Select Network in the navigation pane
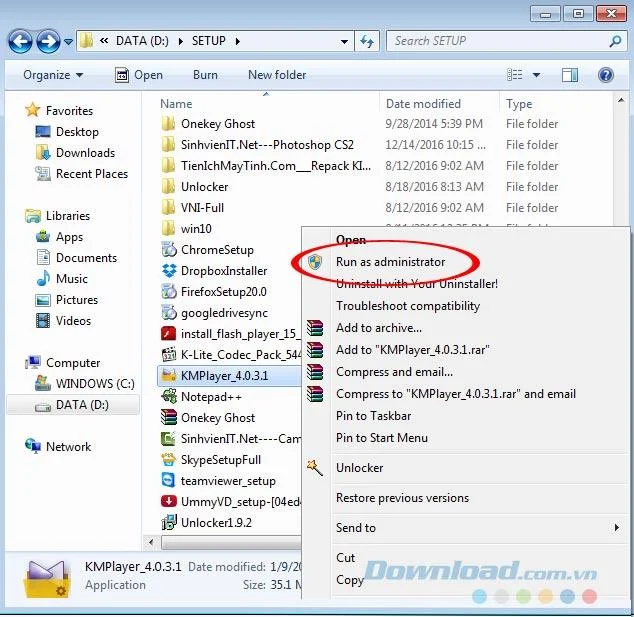Viewport: 634px width, 617px height. click(x=58, y=447)
